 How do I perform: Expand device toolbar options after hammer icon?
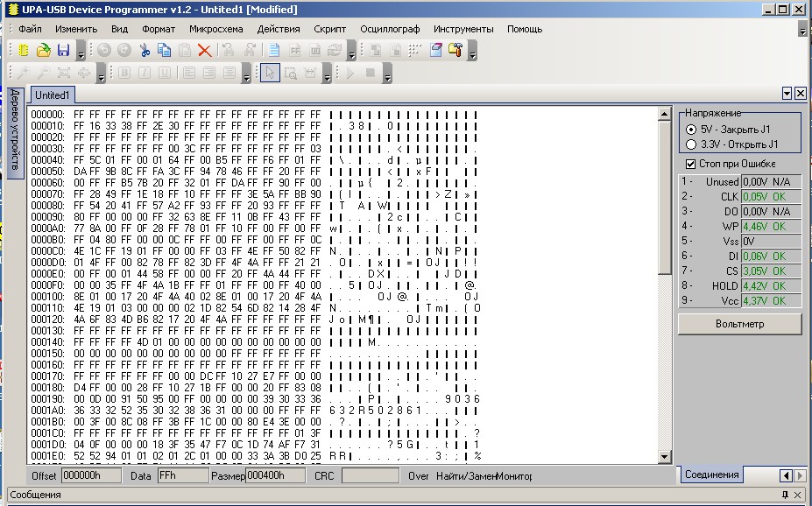click(x=472, y=51)
